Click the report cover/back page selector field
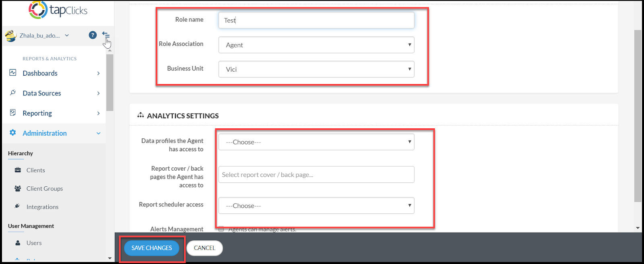Viewport: 644px width, 264px height. (x=316, y=175)
